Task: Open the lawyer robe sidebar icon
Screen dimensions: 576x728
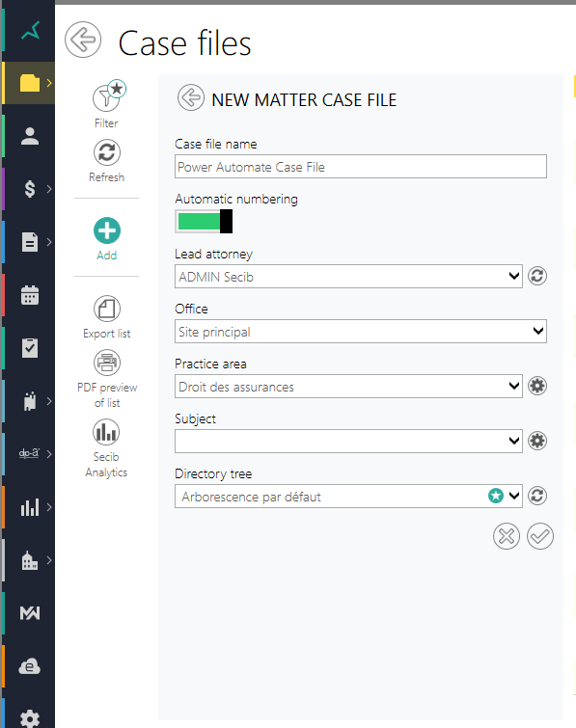Action: point(30,401)
